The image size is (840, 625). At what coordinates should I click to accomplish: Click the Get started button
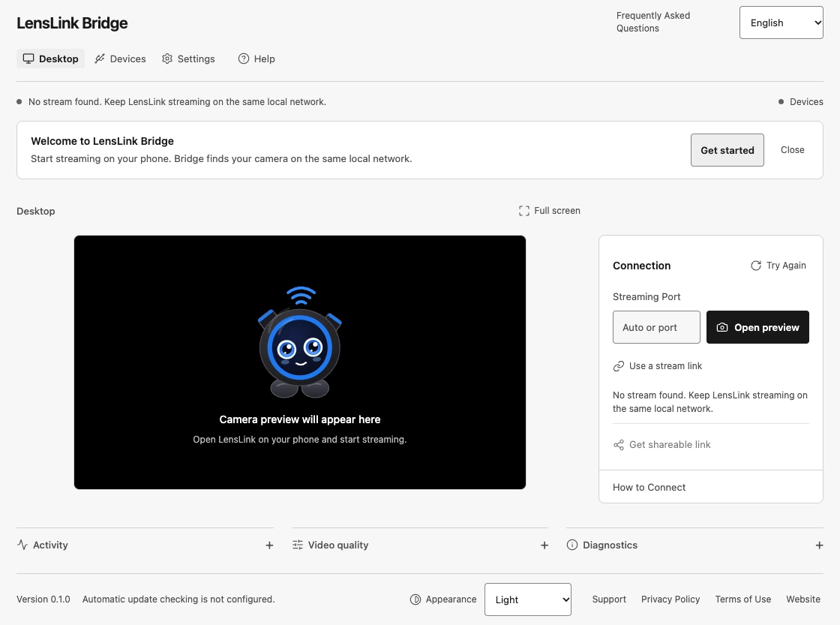(727, 150)
